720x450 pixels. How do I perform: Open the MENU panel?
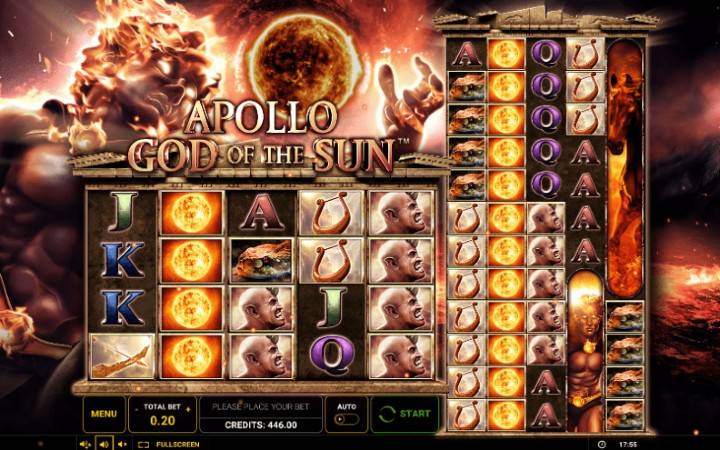click(x=104, y=414)
